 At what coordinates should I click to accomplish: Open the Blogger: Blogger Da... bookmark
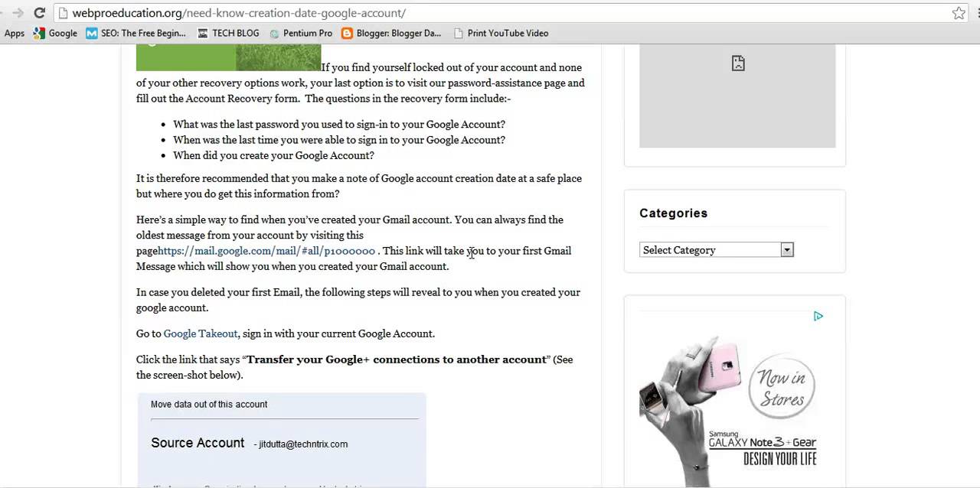[391, 33]
